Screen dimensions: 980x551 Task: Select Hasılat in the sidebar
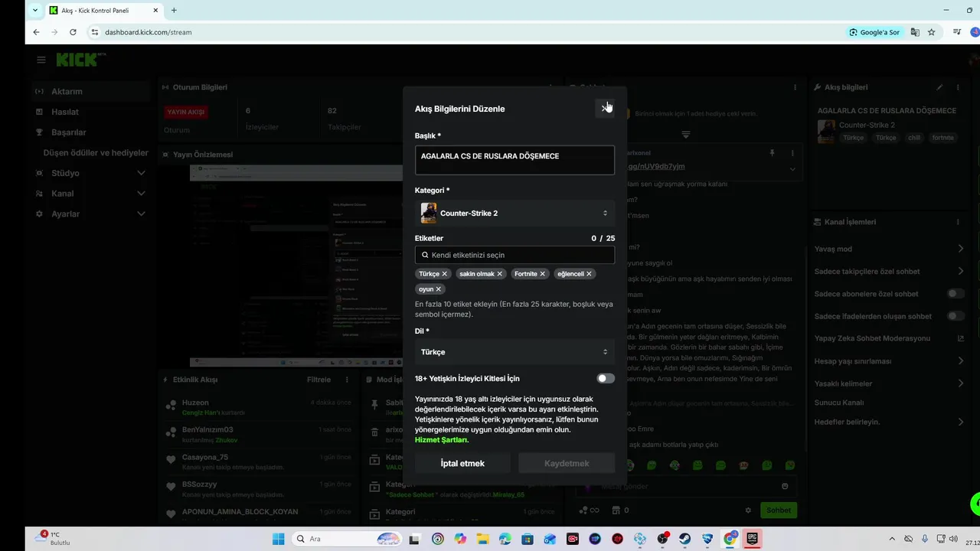(x=90, y=112)
